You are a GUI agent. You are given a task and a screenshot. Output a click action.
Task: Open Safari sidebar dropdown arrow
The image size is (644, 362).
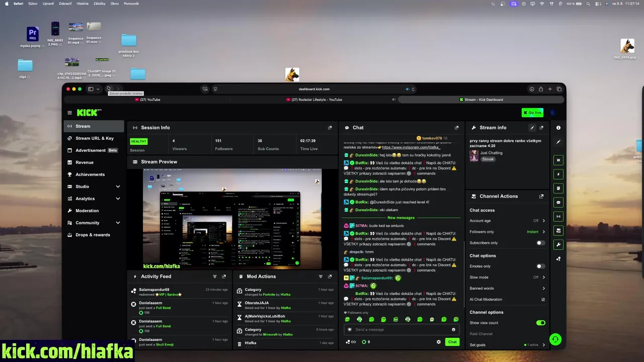[x=98, y=89]
